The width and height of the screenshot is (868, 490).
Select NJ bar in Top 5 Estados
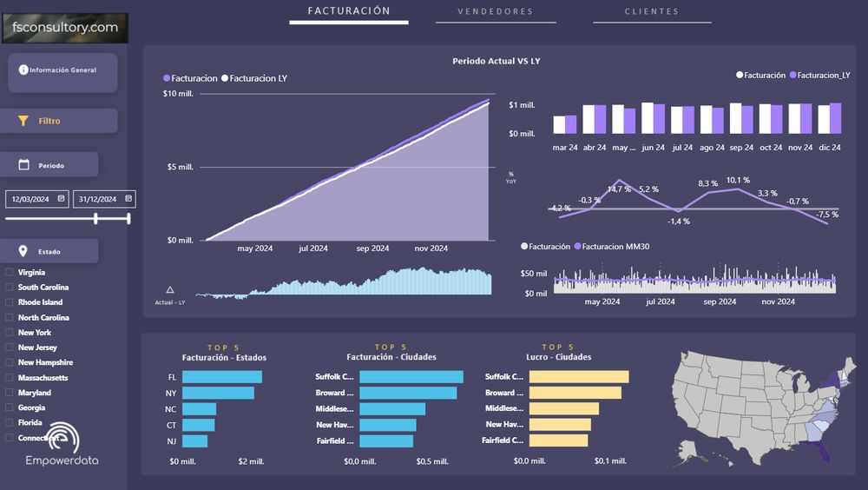point(194,441)
